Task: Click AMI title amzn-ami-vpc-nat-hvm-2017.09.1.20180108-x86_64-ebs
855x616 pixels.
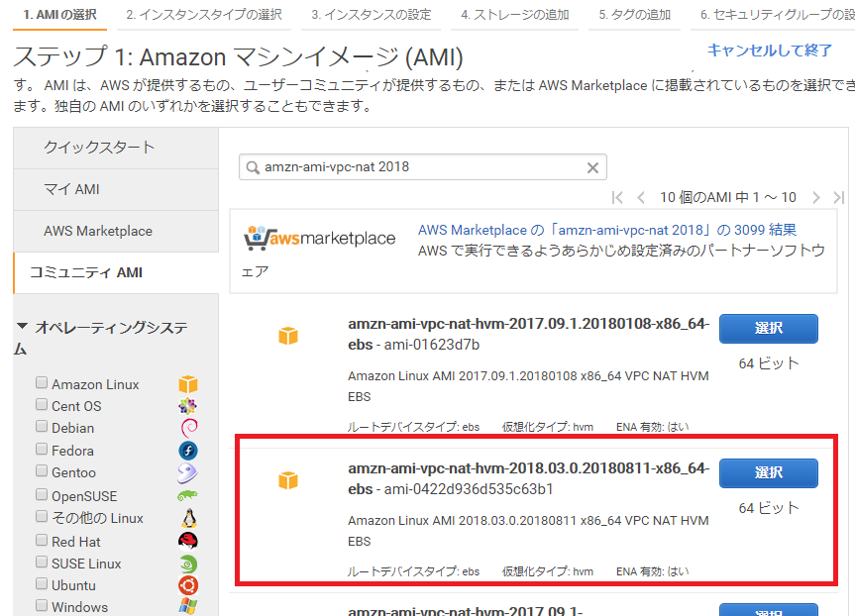Action: [x=528, y=334]
